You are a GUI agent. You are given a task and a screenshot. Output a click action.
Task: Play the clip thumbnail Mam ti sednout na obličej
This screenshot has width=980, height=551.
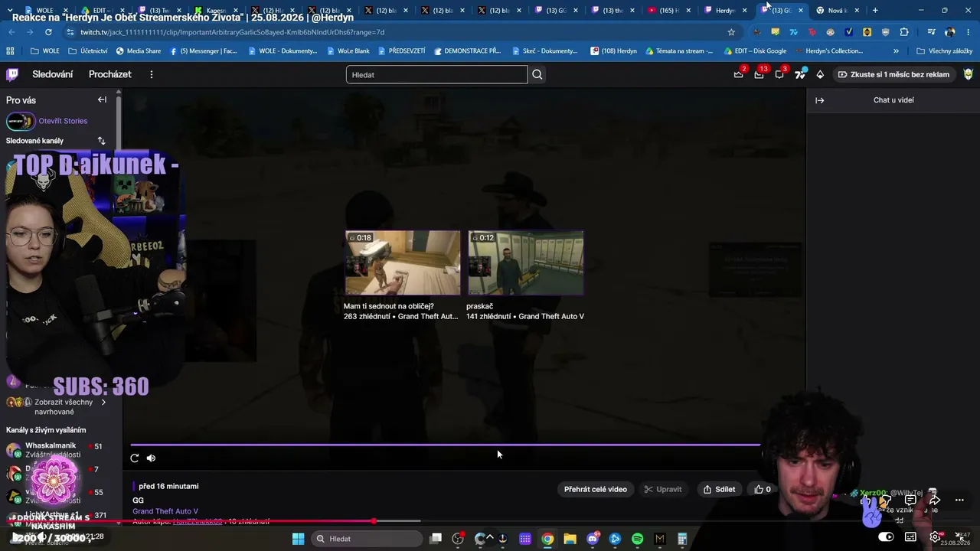click(x=403, y=262)
